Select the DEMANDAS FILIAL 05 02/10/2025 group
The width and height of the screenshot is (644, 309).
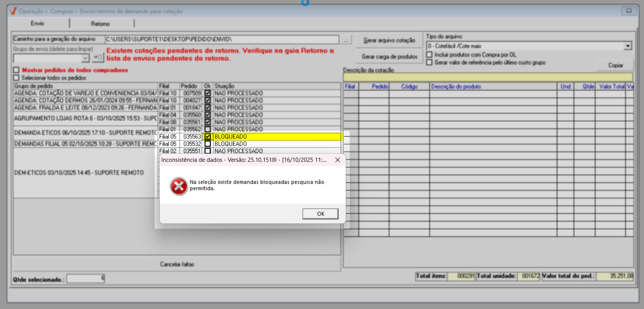tap(86, 144)
